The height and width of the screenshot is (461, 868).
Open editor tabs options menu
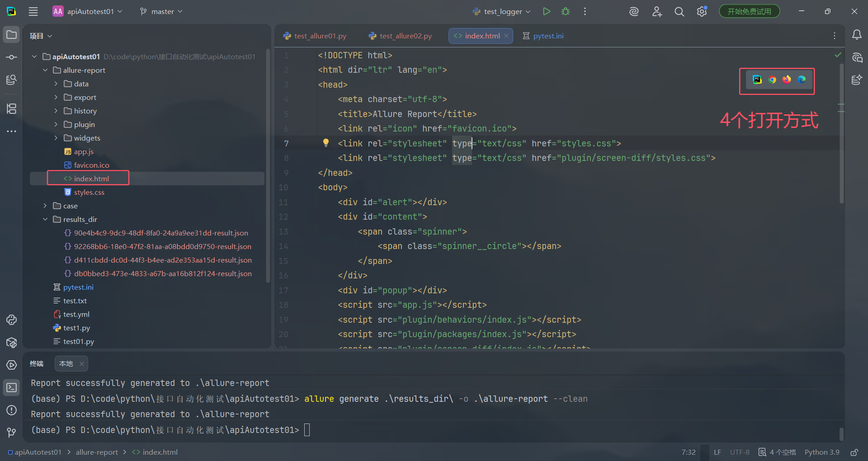pos(835,36)
